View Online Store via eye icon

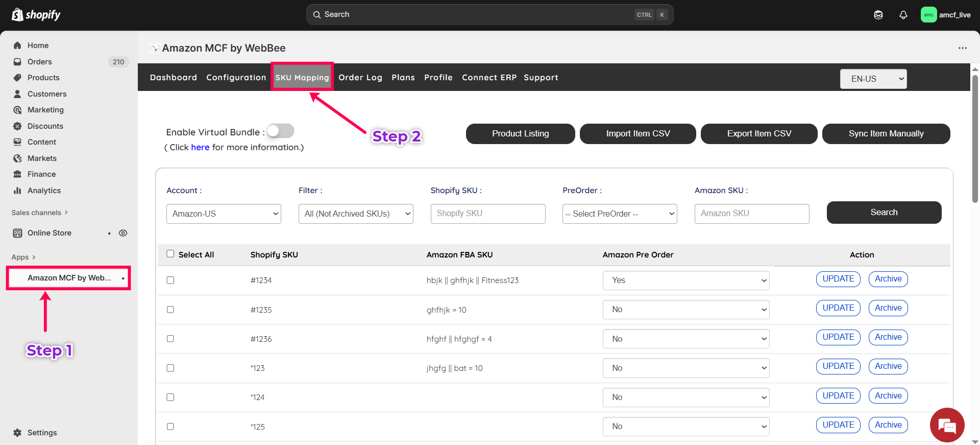click(x=123, y=233)
